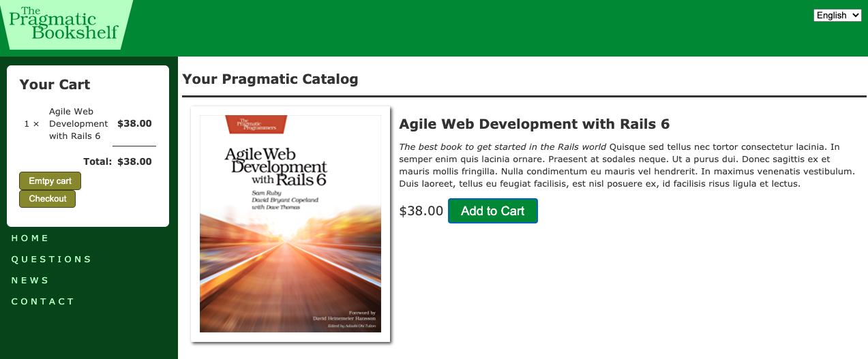The width and height of the screenshot is (868, 359).
Task: Click the italic text 'The best book to get started'
Action: pos(503,146)
